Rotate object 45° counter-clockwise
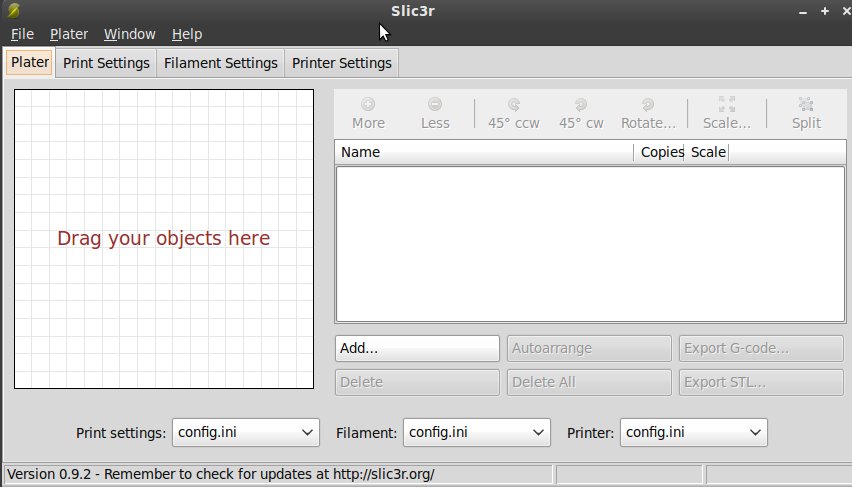Image resolution: width=852 pixels, height=487 pixels. coord(513,112)
